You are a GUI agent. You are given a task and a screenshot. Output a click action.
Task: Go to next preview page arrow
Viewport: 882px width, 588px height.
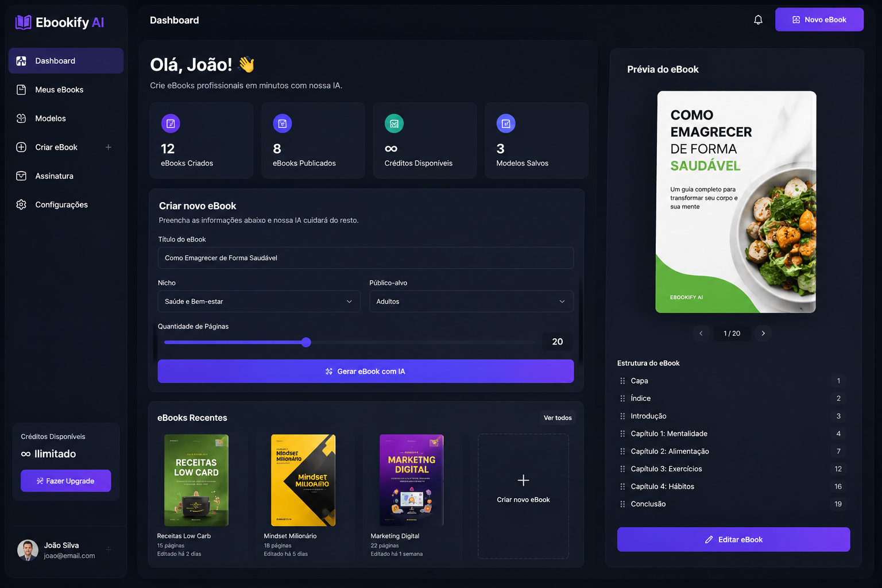click(x=763, y=333)
